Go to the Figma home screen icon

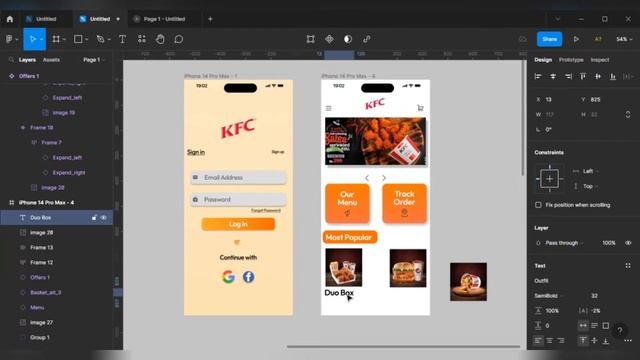pos(10,19)
